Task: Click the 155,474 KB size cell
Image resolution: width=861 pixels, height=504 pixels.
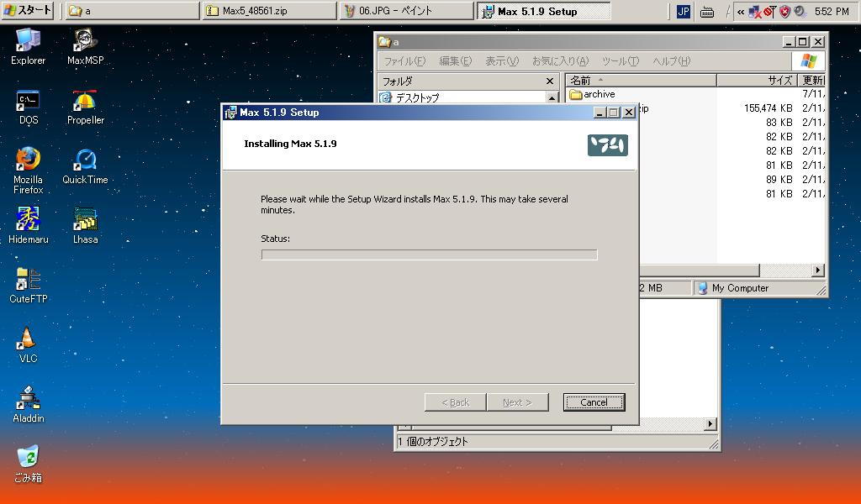Action: (768, 108)
